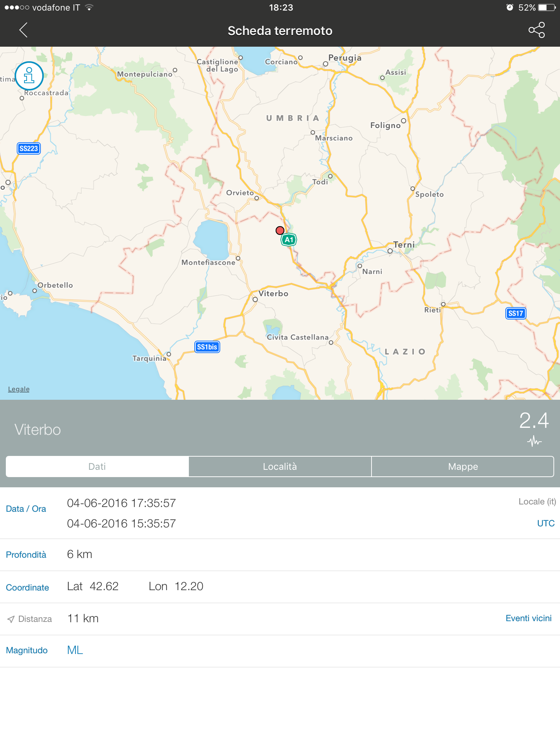Open the share icon
The image size is (560, 747).
click(x=536, y=30)
